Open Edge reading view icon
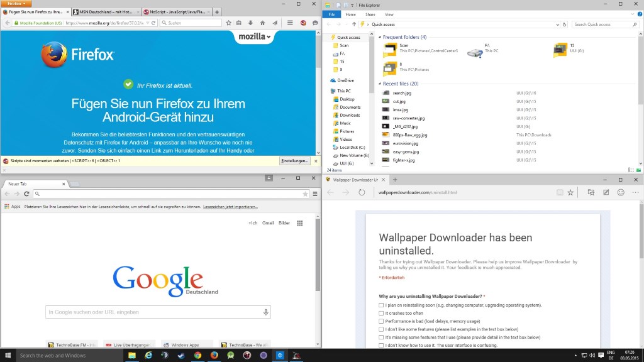The height and width of the screenshot is (362, 644). pyautogui.click(x=559, y=192)
